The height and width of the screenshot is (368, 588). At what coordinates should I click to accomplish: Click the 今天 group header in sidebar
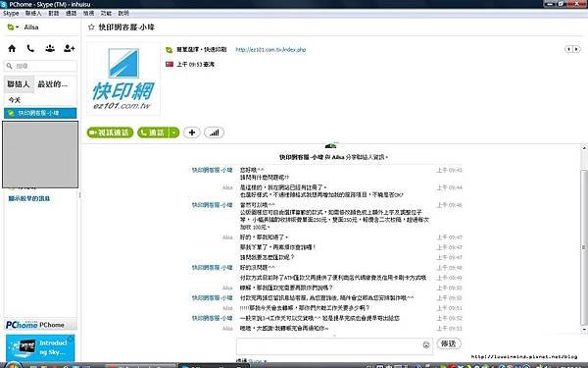pos(15,100)
